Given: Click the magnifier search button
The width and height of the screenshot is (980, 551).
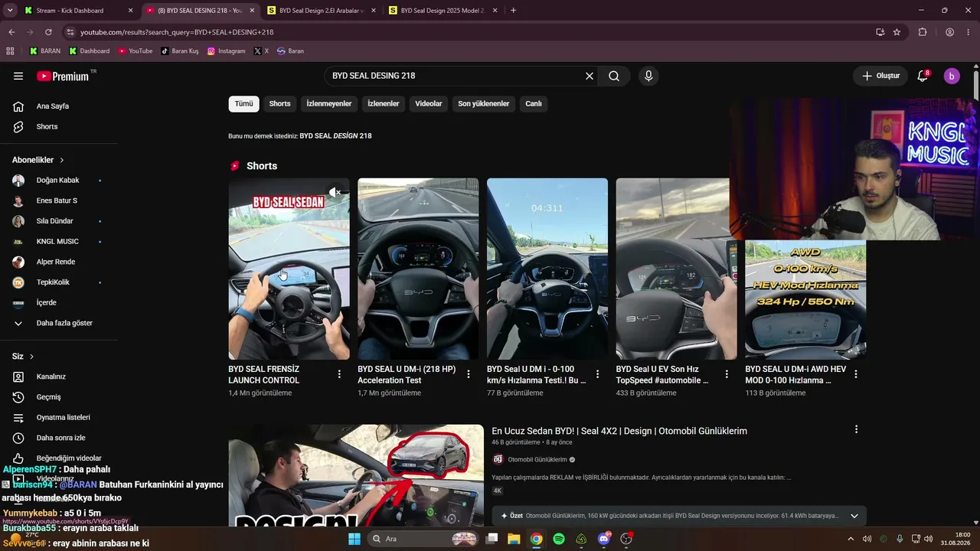Looking at the screenshot, I should click(x=614, y=76).
